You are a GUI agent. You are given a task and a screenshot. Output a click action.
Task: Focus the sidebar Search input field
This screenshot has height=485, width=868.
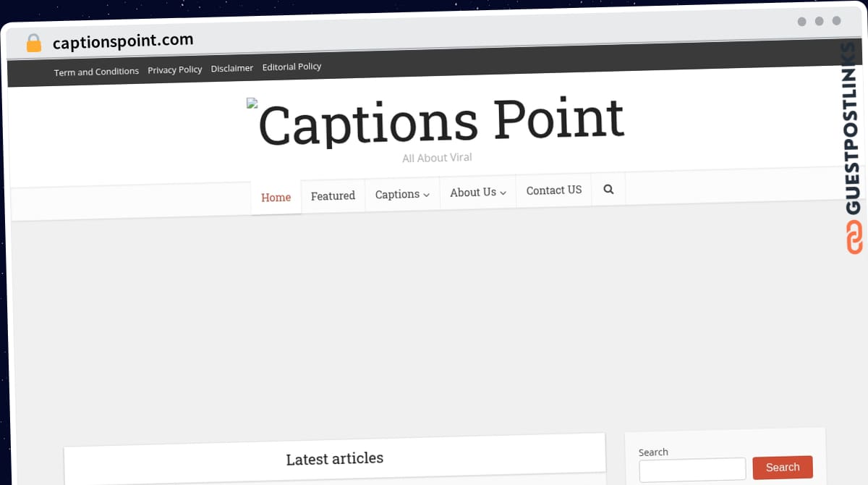click(x=692, y=469)
